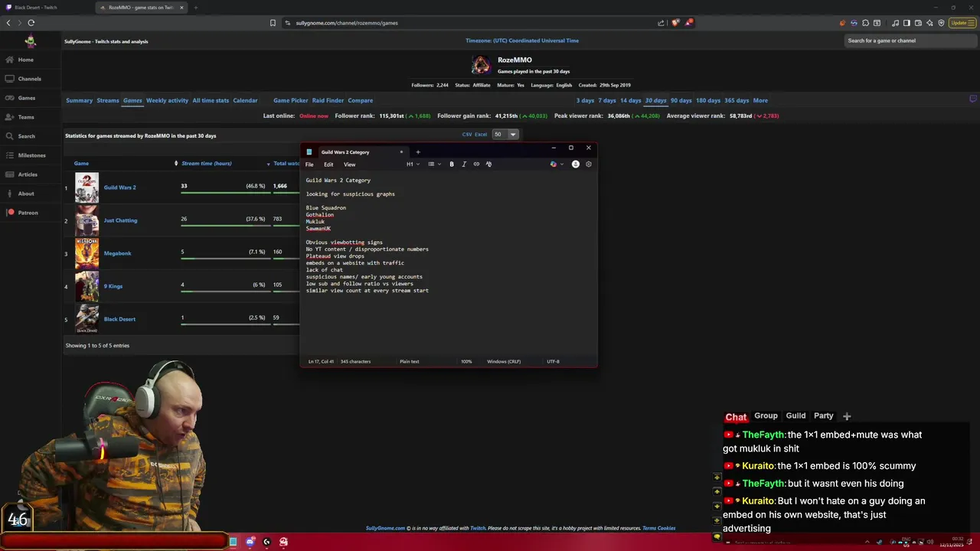This screenshot has width=980, height=551.
Task: Sort table by Game column
Action: click(81, 163)
